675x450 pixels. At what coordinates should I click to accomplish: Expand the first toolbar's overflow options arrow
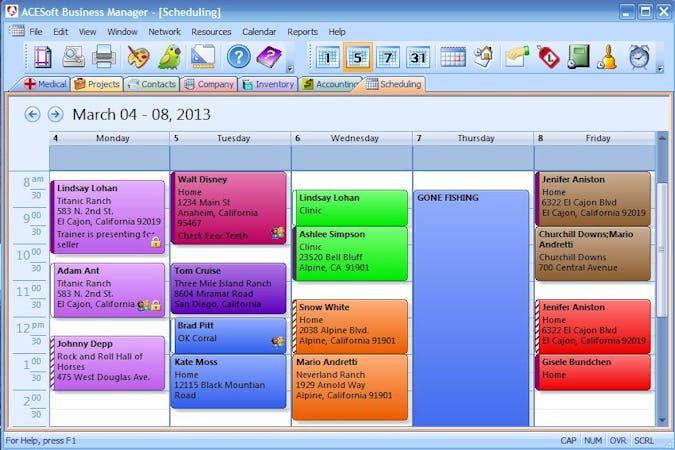[x=291, y=68]
